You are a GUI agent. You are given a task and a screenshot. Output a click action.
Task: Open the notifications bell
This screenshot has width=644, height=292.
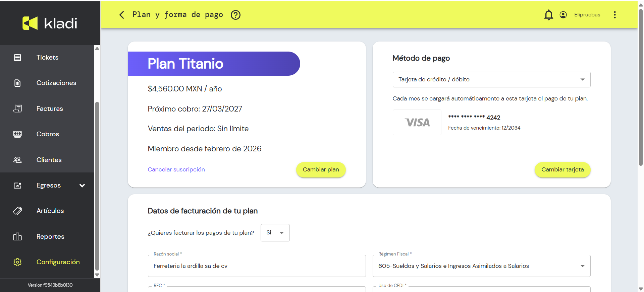548,15
